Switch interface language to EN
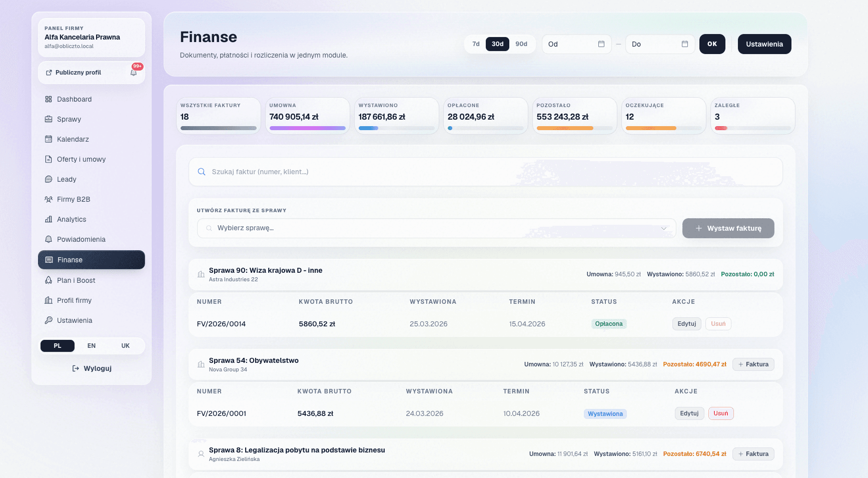This screenshot has width=868, height=478. (x=91, y=345)
